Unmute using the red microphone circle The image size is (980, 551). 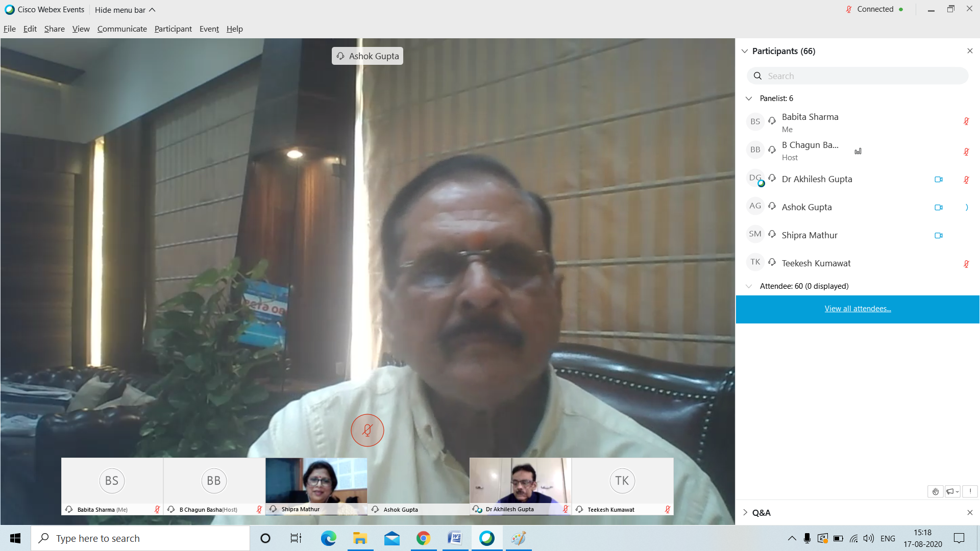[367, 430]
